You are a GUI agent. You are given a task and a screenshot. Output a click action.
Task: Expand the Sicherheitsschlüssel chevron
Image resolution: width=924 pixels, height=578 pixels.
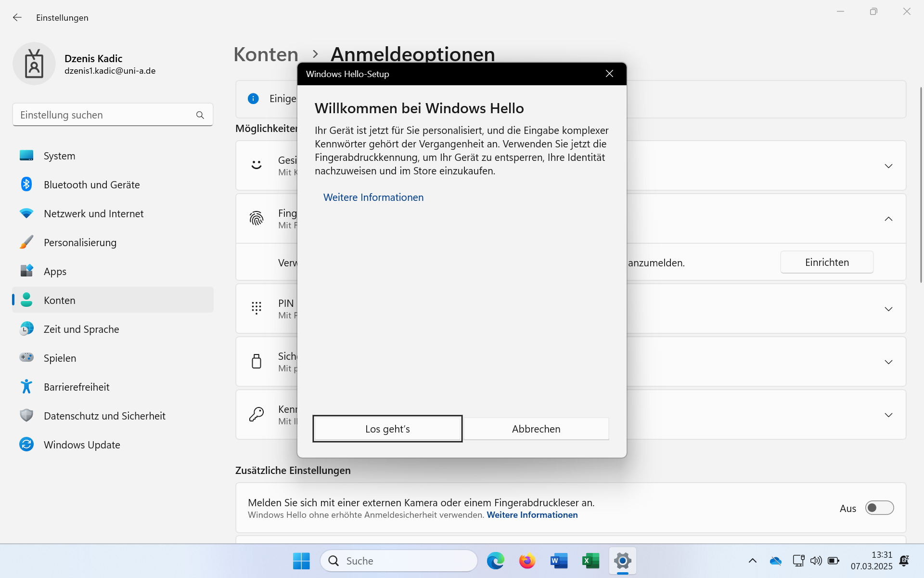[888, 362]
